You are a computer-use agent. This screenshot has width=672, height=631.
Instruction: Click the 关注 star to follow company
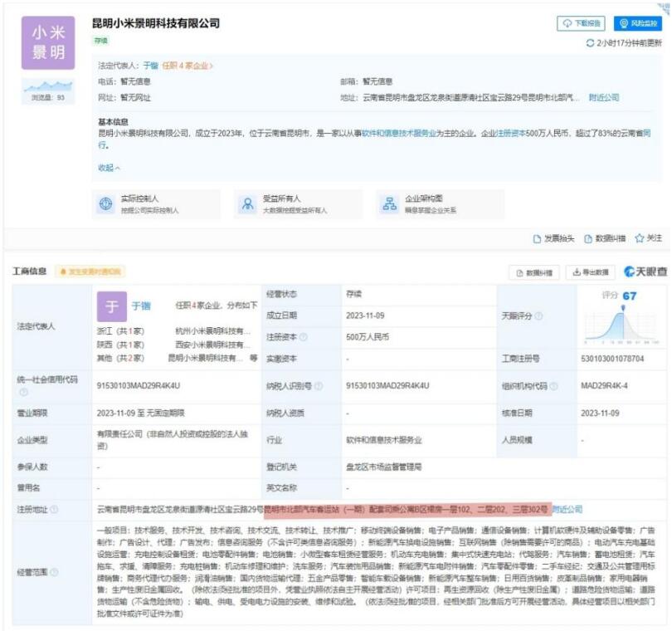pos(640,238)
